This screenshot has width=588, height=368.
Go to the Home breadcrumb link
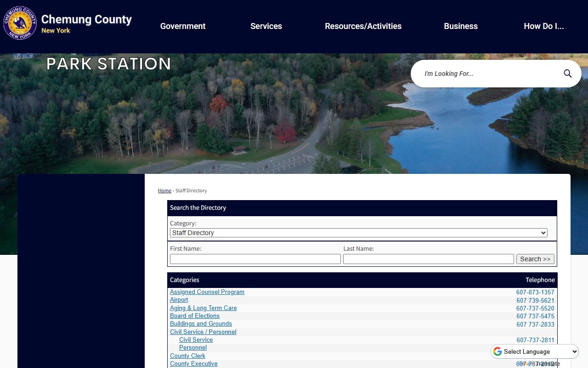point(164,190)
